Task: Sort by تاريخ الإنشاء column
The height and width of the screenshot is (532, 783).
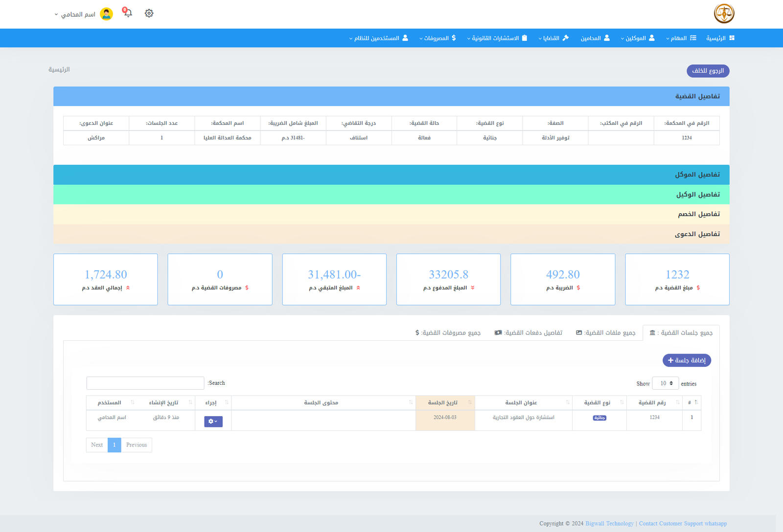Action: click(166, 402)
